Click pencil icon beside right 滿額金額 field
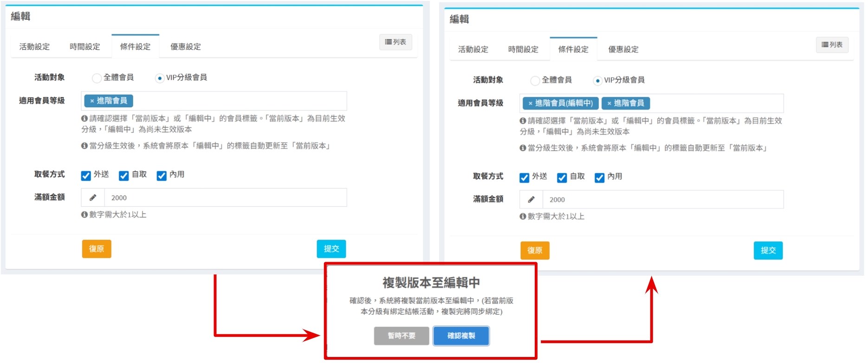 [531, 200]
